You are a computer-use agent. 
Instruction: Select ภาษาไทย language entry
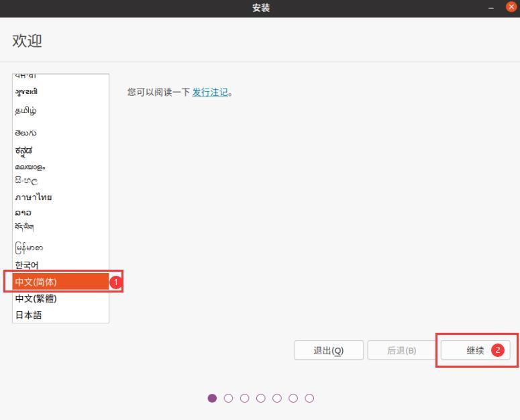(60, 197)
